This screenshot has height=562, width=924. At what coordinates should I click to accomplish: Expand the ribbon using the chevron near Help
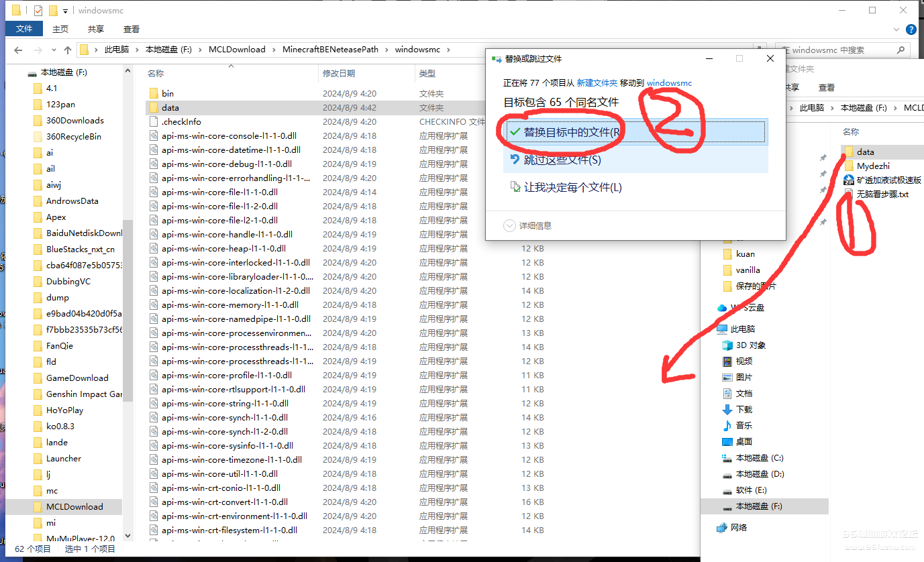(896, 30)
